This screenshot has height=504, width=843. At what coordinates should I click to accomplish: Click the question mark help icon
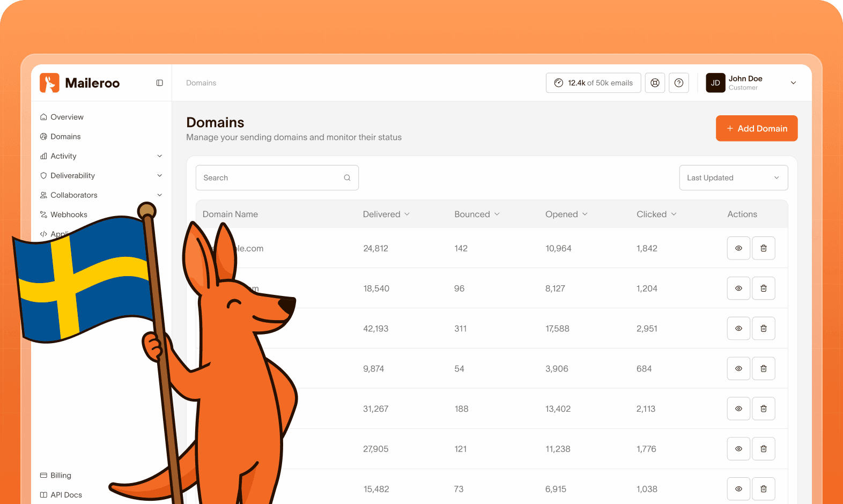point(679,83)
